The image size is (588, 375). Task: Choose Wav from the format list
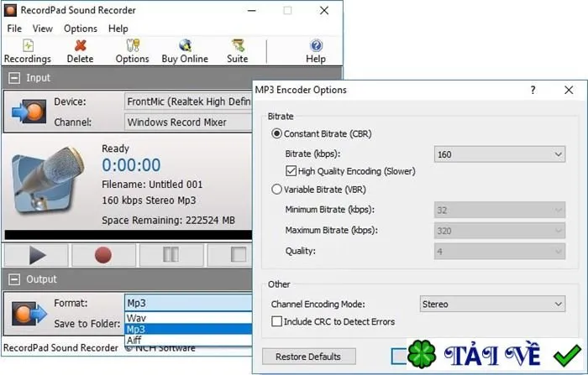click(188, 318)
